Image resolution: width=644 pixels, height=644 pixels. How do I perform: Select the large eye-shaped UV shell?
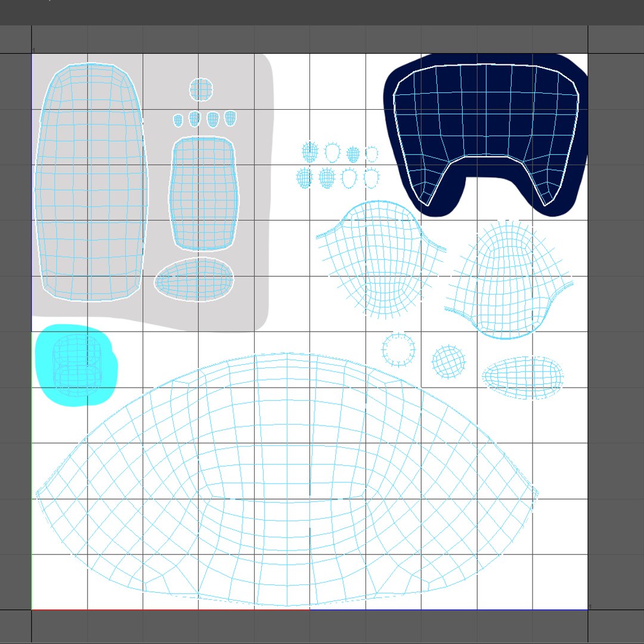click(287, 479)
